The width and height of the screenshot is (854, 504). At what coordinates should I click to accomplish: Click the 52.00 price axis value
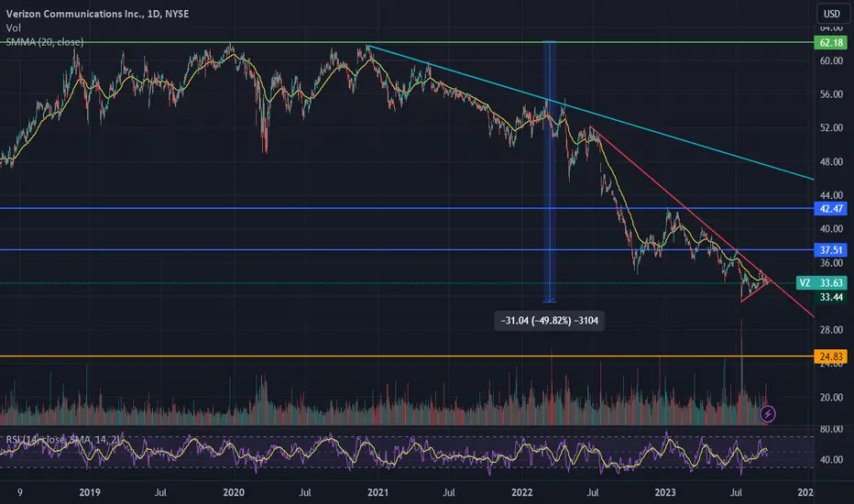click(832, 127)
